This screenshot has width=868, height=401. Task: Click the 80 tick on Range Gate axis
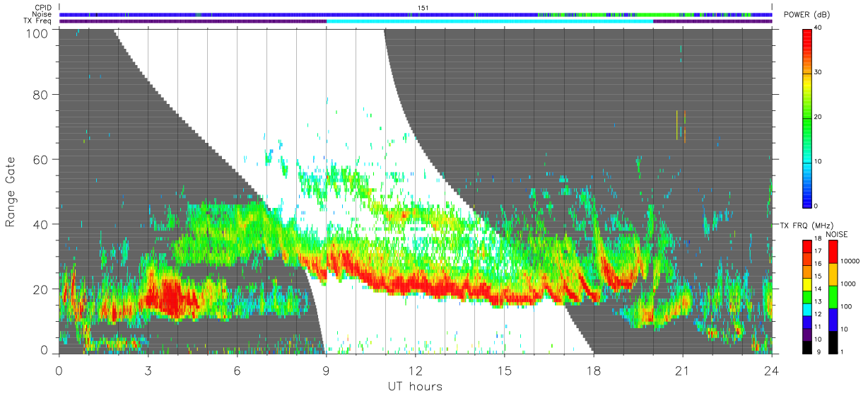point(40,95)
